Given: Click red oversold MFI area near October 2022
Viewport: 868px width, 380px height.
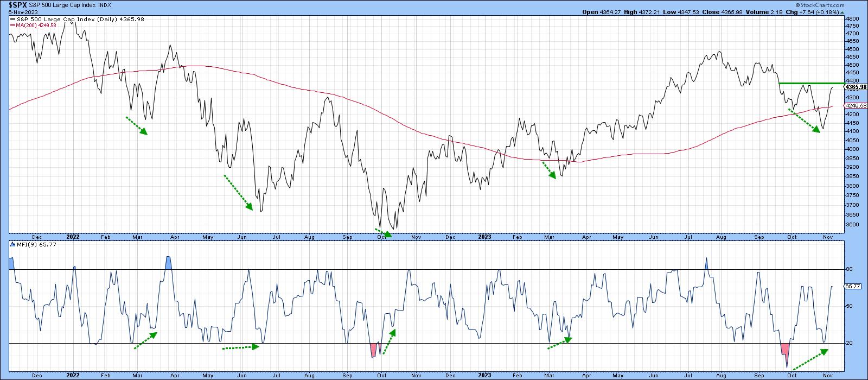Looking at the screenshot, I should click(373, 350).
